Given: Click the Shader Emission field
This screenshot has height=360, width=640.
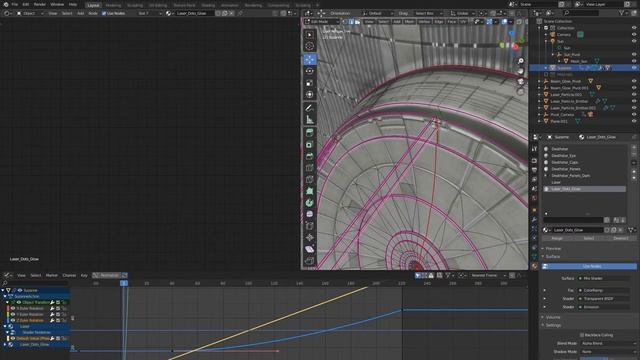Looking at the screenshot, I should (604, 307).
